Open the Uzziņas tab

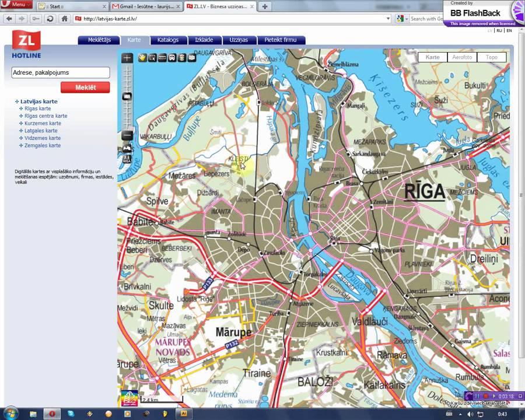239,40
